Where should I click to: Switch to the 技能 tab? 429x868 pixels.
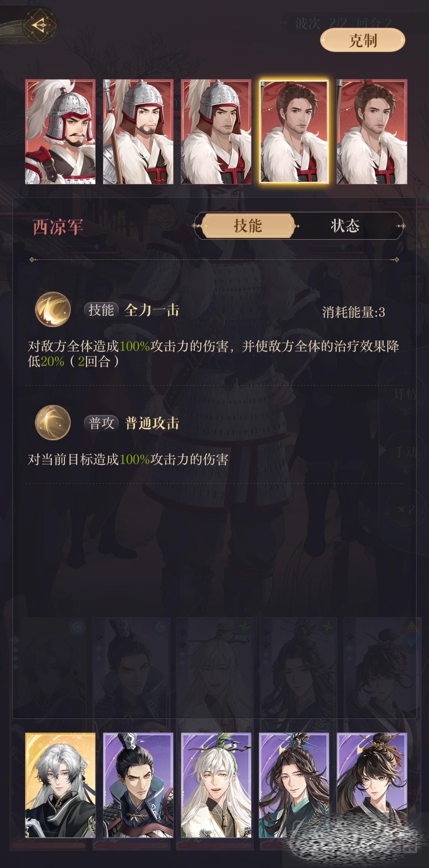pos(248,226)
